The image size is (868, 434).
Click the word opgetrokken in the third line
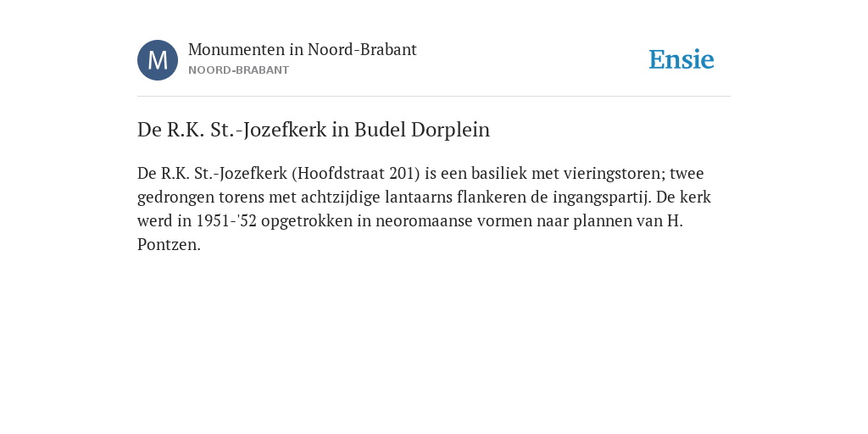pyautogui.click(x=307, y=221)
